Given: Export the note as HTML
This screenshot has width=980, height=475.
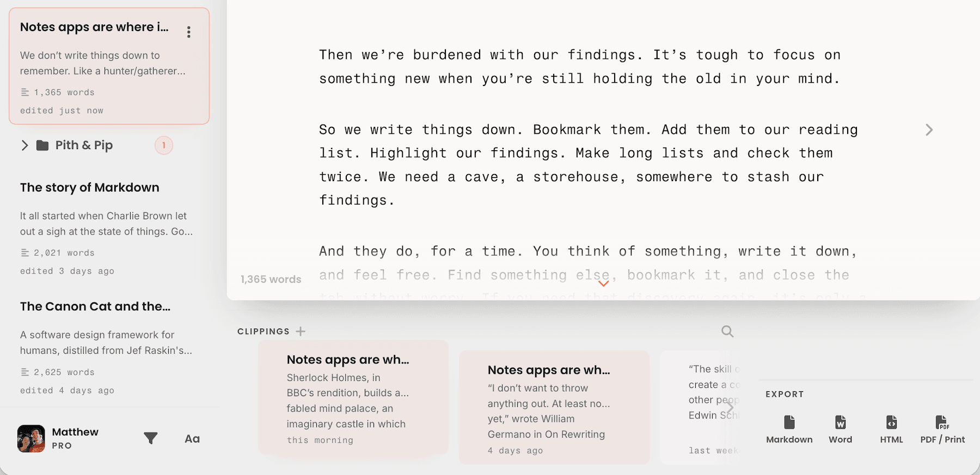Looking at the screenshot, I should point(892,429).
